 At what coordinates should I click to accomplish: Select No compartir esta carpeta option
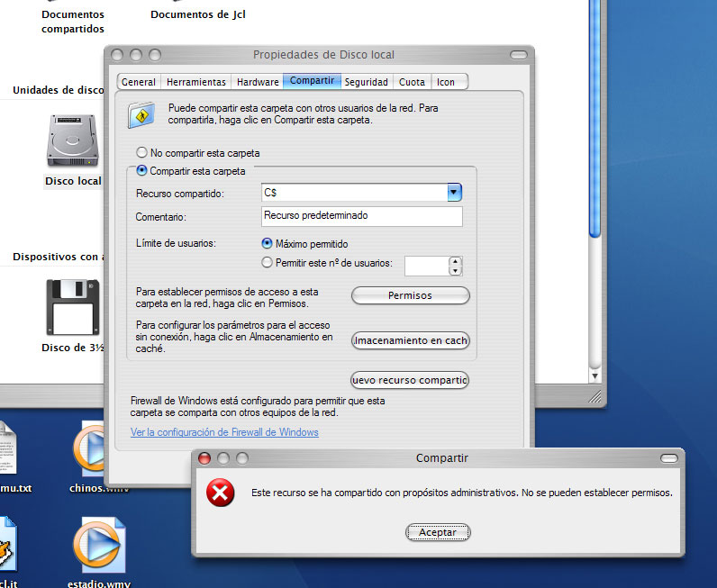141,153
